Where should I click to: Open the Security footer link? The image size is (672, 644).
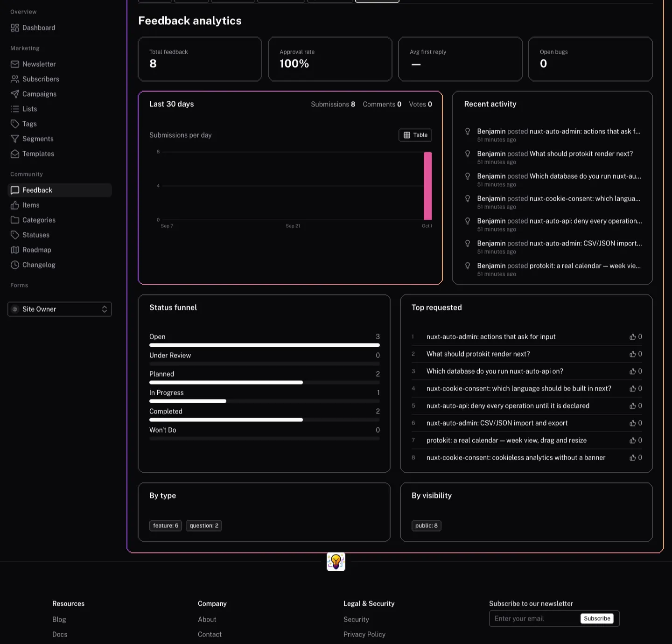coord(356,619)
